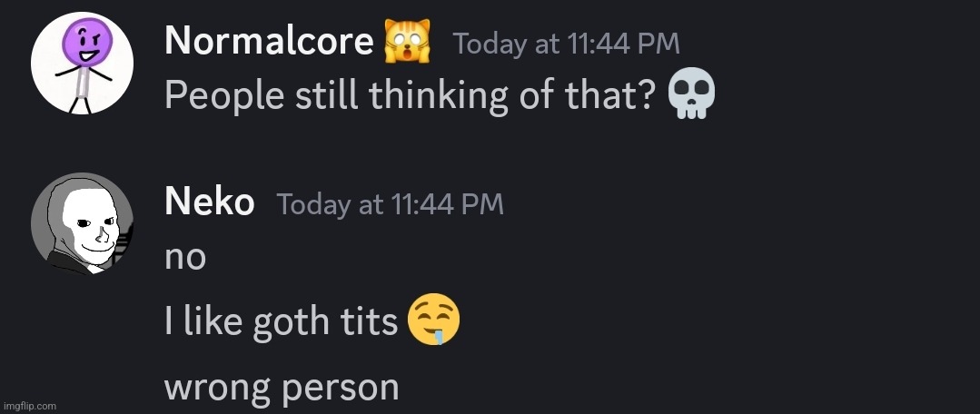Open Normalcore's username profile popup
The height and width of the screenshot is (414, 980).
click(x=269, y=42)
